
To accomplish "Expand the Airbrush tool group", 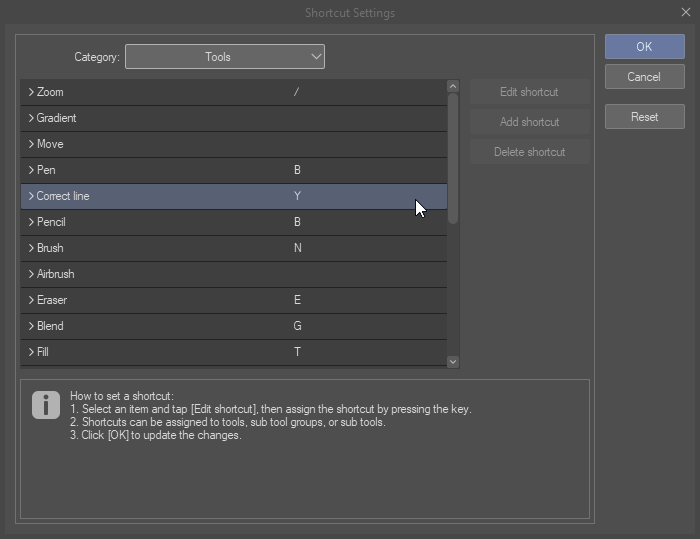I will pyautogui.click(x=31, y=274).
